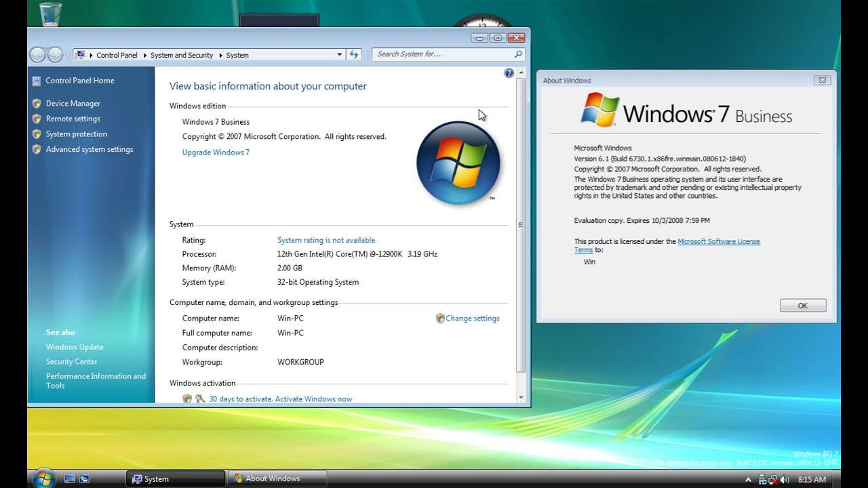Click shield icon beside System protection
The height and width of the screenshot is (488, 868).
[x=37, y=134]
